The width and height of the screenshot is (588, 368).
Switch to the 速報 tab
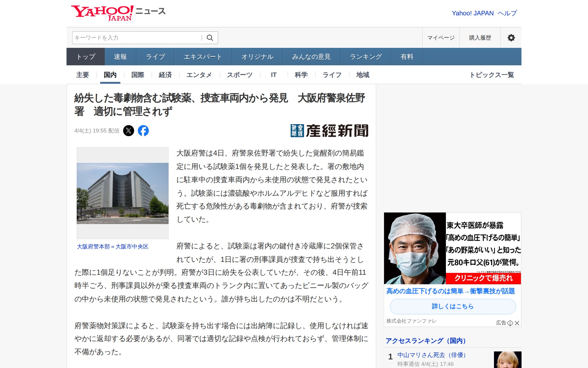click(x=120, y=57)
